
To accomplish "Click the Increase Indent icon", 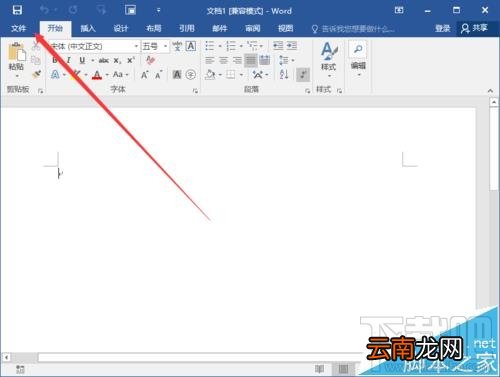I will (x=292, y=46).
